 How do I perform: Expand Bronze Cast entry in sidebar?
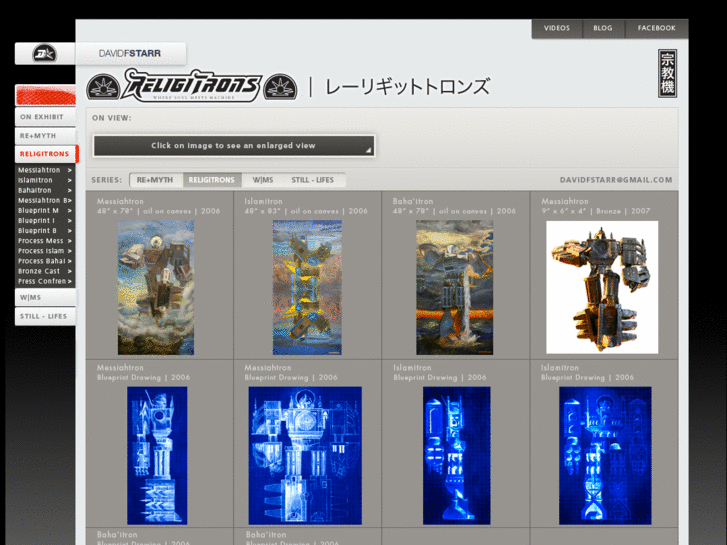point(70,271)
